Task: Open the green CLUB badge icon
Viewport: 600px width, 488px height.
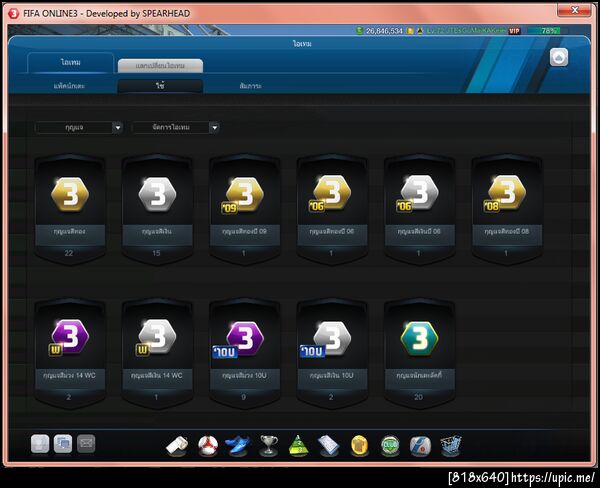Action: coord(390,446)
